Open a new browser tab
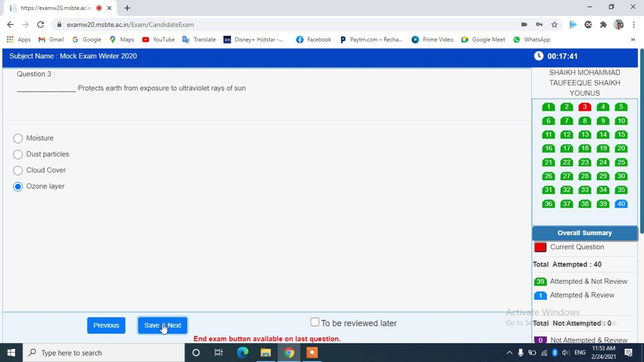This screenshot has width=644, height=362. pos(127,8)
